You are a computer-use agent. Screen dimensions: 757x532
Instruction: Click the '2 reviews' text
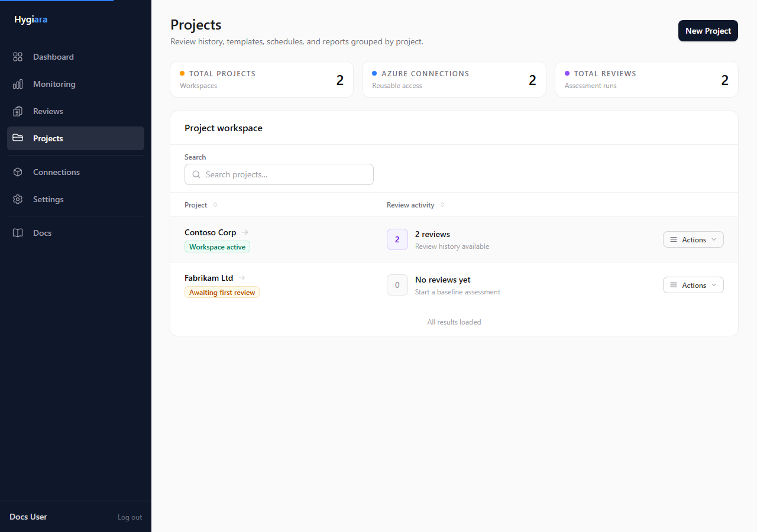click(432, 234)
